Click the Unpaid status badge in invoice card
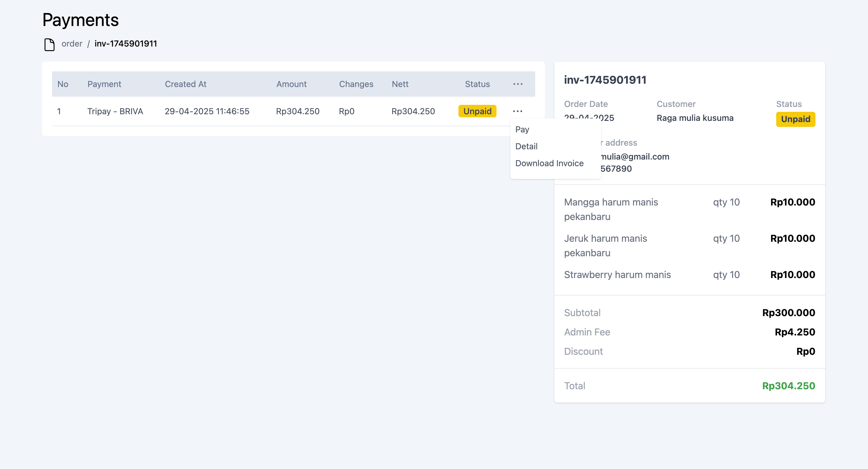 (795, 119)
